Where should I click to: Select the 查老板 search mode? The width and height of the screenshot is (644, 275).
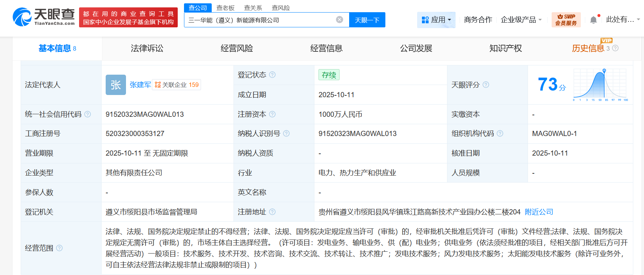click(225, 8)
